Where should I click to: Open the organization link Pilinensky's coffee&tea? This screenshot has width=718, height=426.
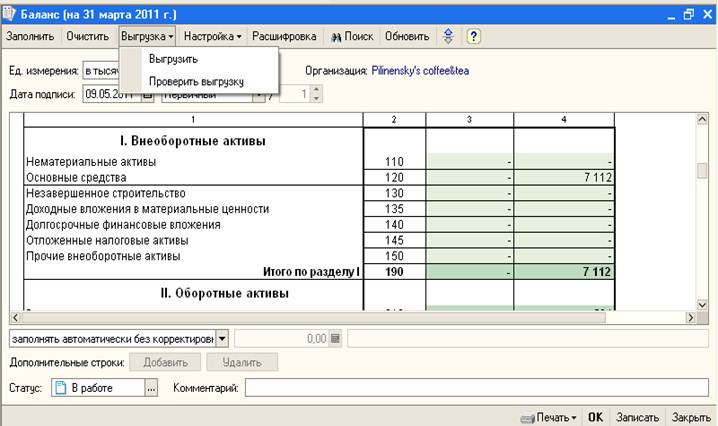coord(420,71)
